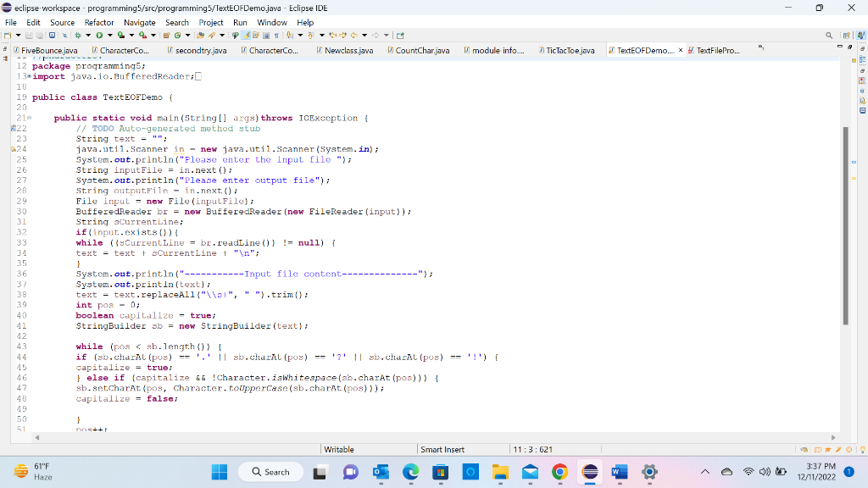This screenshot has width=868, height=488.
Task: Switch to the FiveBounce.java tab
Action: coord(46,50)
